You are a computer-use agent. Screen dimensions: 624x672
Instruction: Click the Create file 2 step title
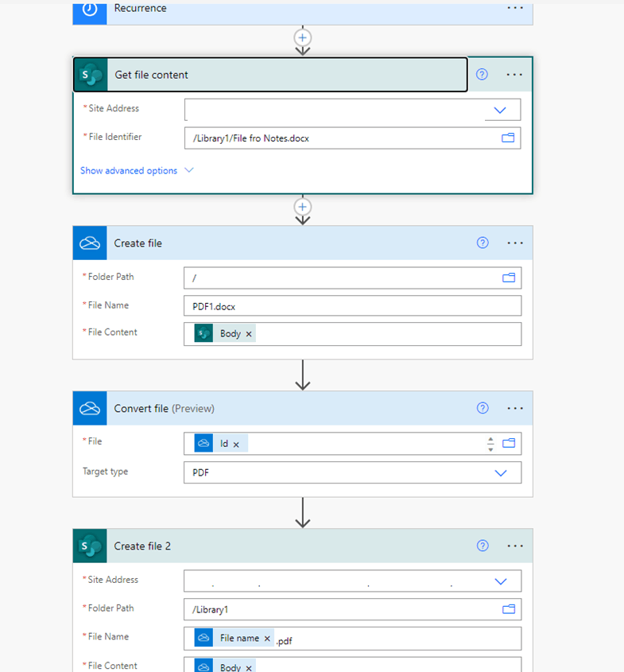click(142, 546)
